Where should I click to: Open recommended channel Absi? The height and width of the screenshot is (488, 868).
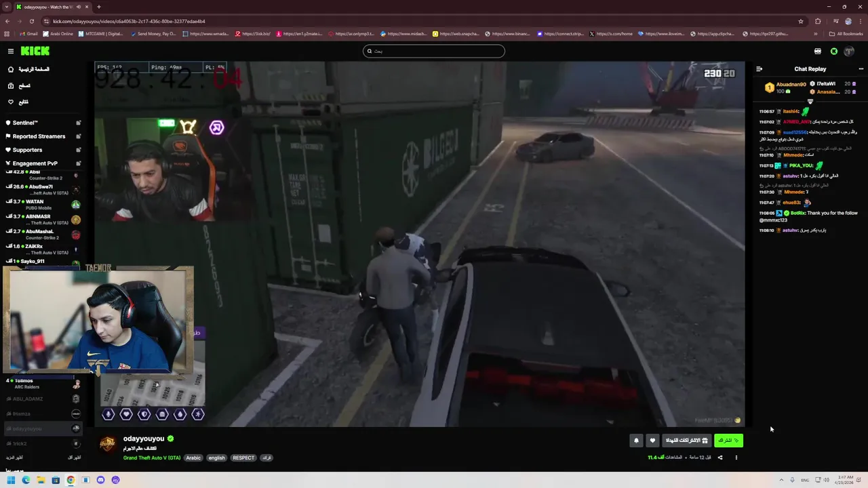[x=43, y=175]
